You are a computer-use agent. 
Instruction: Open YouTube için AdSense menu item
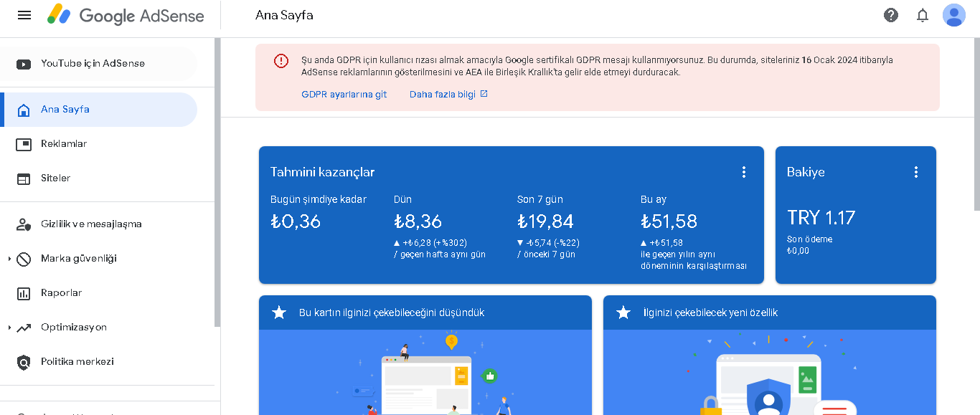[98, 64]
